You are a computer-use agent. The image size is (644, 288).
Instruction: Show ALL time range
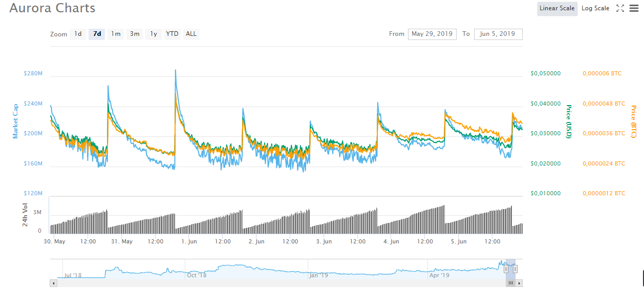click(x=191, y=34)
